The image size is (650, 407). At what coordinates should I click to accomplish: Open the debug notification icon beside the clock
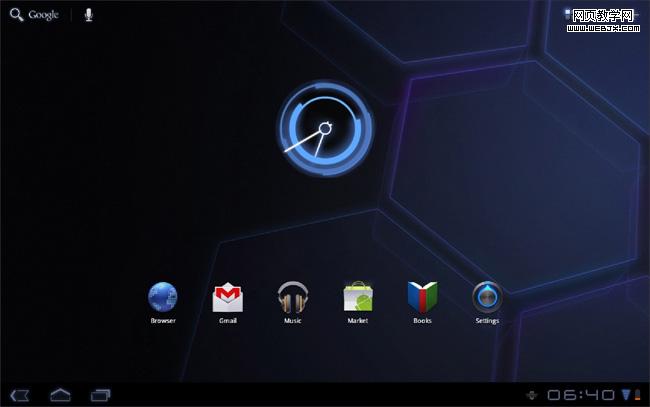click(x=531, y=395)
